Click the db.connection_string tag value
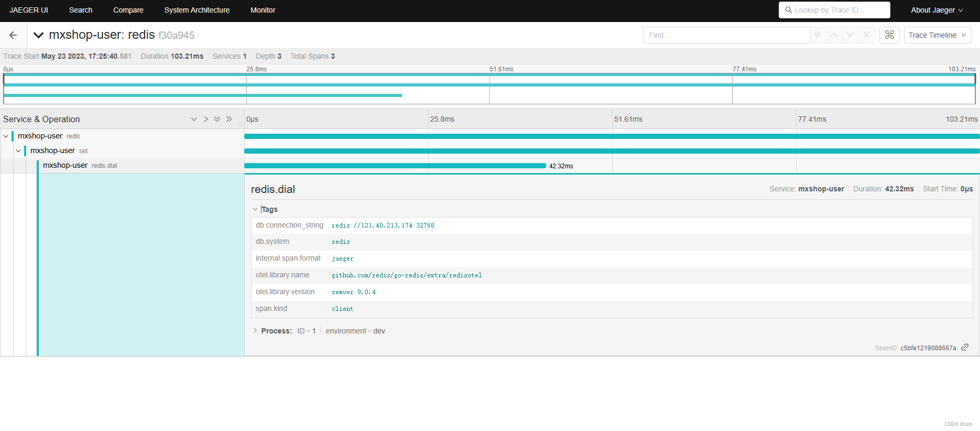Image resolution: width=980 pixels, height=431 pixels. click(x=383, y=225)
